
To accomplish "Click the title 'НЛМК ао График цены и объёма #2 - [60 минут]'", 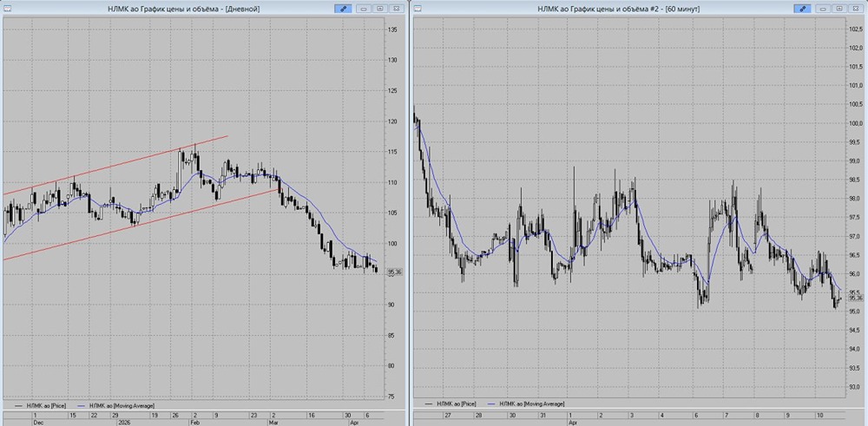I will tap(620, 9).
